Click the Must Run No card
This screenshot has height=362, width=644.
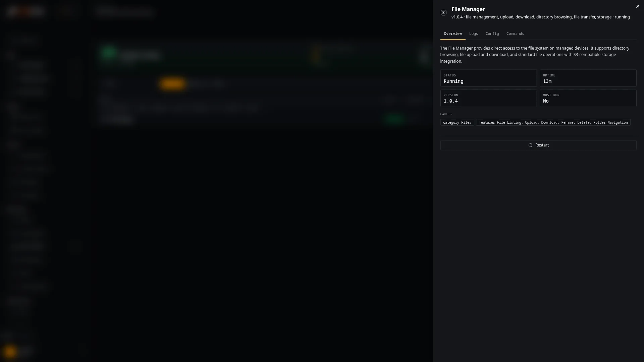588,98
